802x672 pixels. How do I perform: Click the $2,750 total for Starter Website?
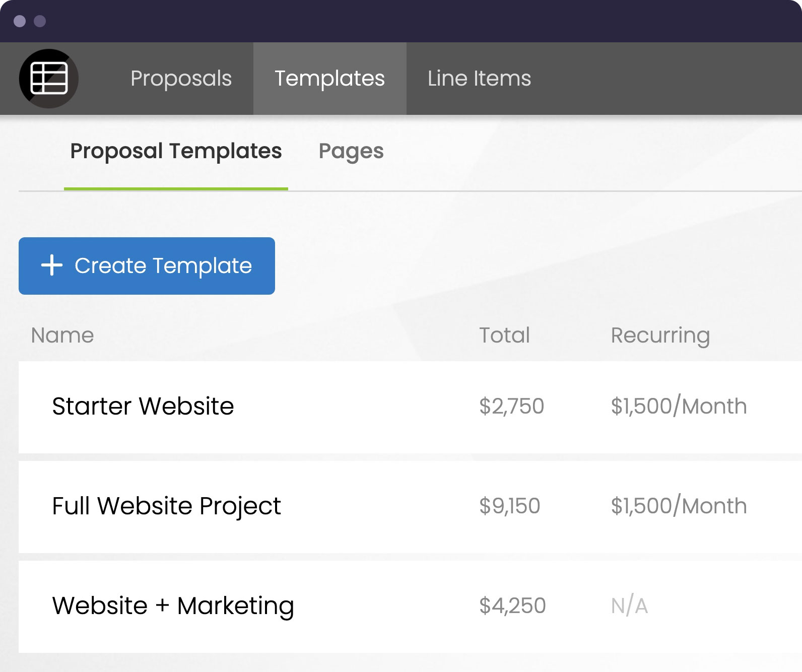point(512,406)
